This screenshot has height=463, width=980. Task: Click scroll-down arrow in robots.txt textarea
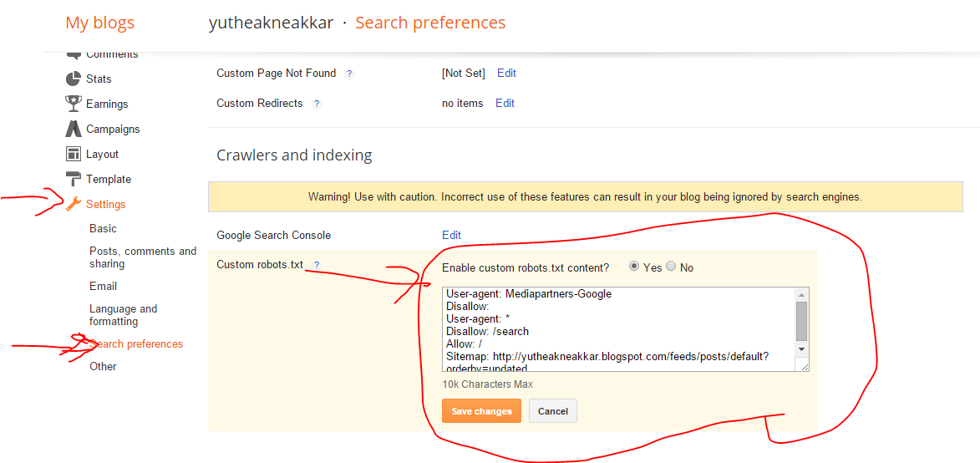pos(802,349)
